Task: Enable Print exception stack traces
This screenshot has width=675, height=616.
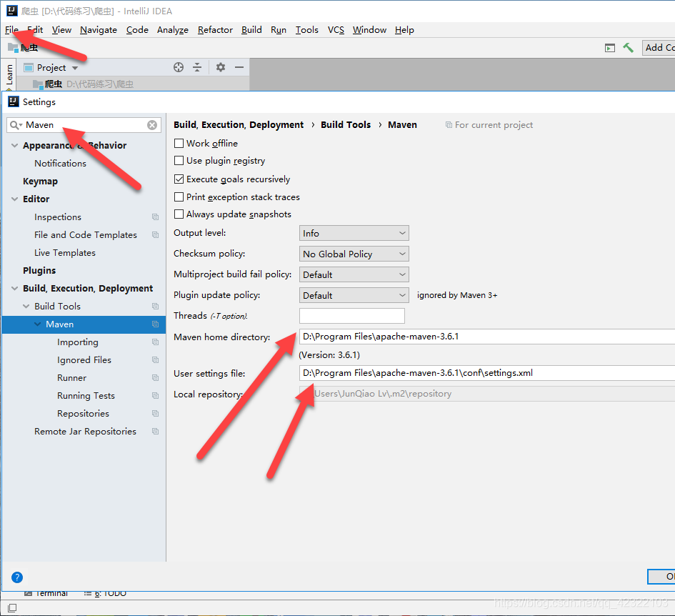Action: [x=179, y=197]
